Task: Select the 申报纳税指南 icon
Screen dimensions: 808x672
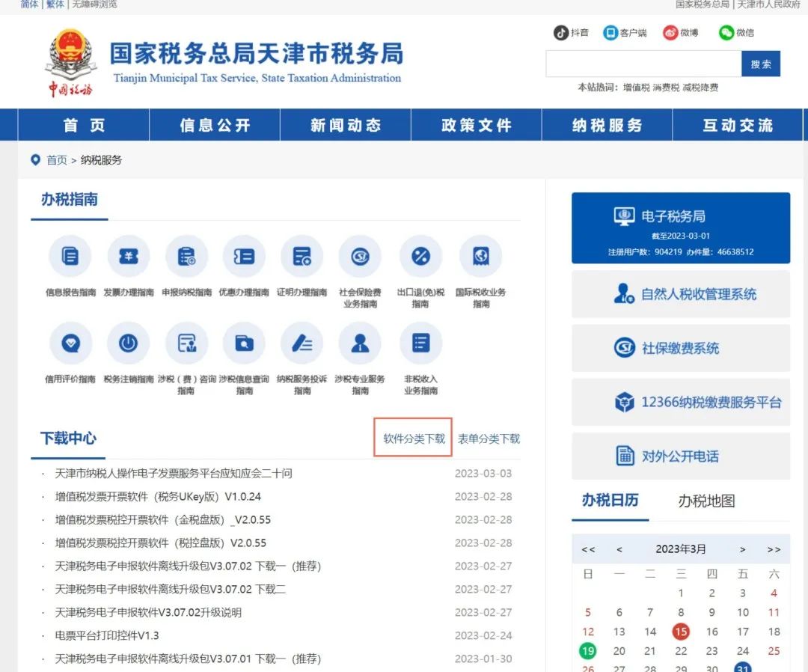Action: point(187,257)
